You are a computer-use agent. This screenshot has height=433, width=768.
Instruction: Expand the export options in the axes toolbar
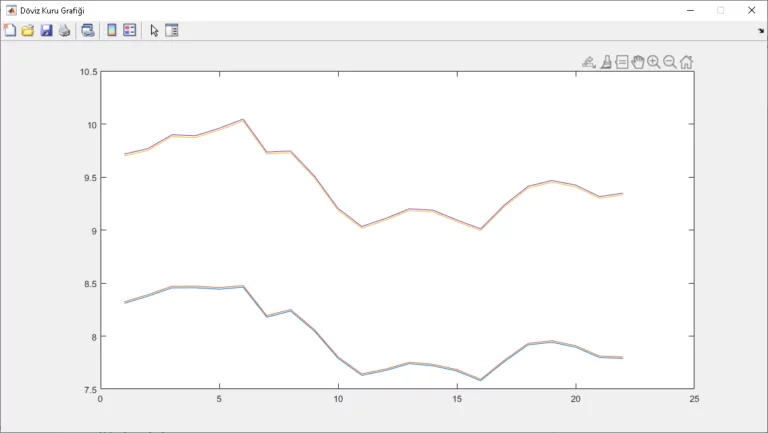coord(589,62)
